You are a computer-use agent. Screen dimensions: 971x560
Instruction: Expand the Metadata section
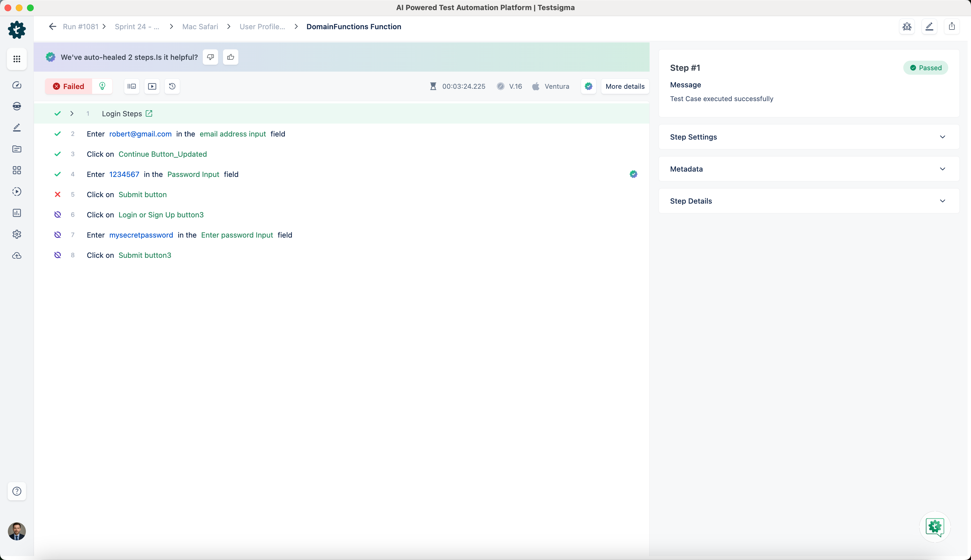coord(942,169)
